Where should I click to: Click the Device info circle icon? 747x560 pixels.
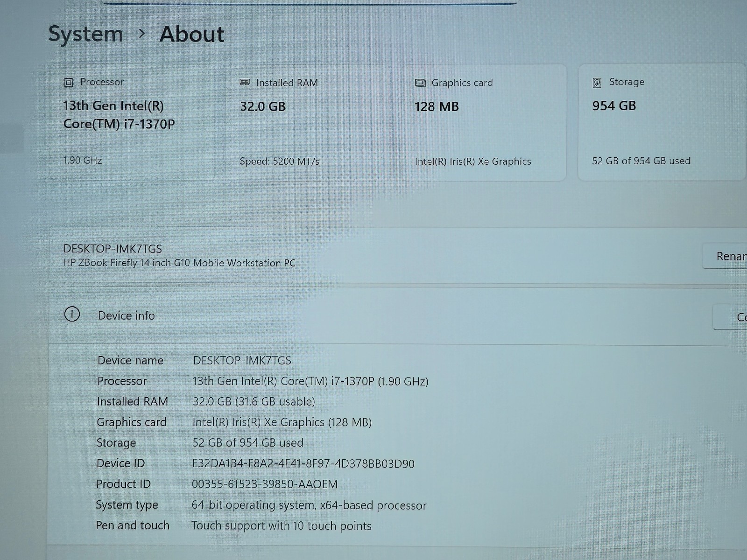coord(72,314)
